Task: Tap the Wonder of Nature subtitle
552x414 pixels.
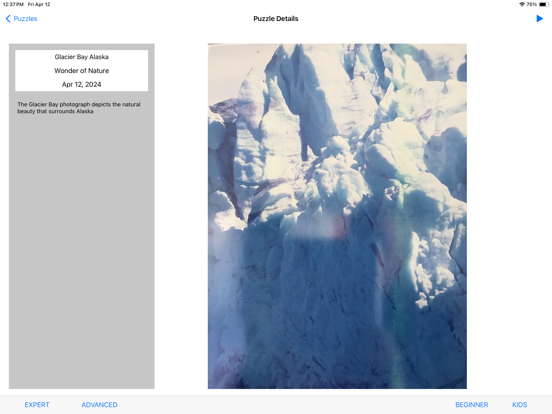Action: (x=81, y=71)
